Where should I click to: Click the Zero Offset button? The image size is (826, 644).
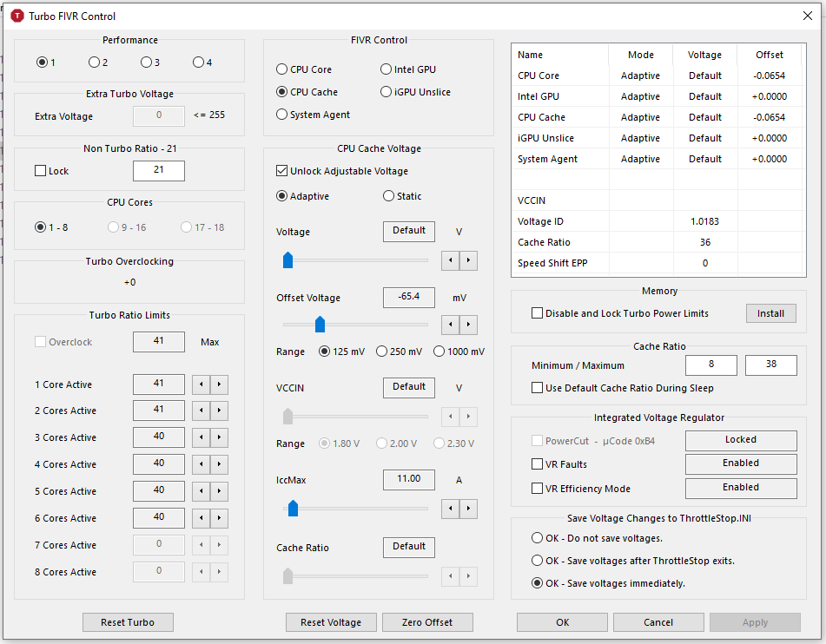pyautogui.click(x=426, y=622)
